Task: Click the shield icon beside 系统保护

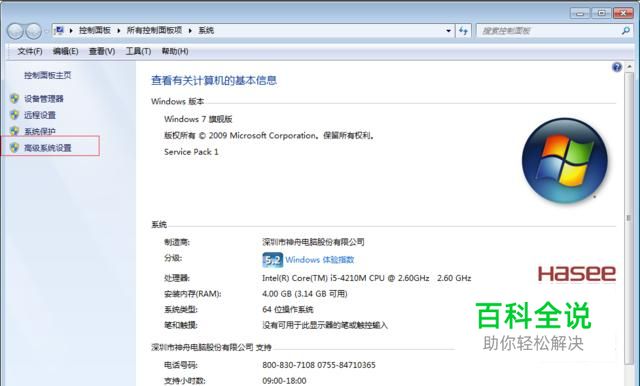Action: click(14, 131)
